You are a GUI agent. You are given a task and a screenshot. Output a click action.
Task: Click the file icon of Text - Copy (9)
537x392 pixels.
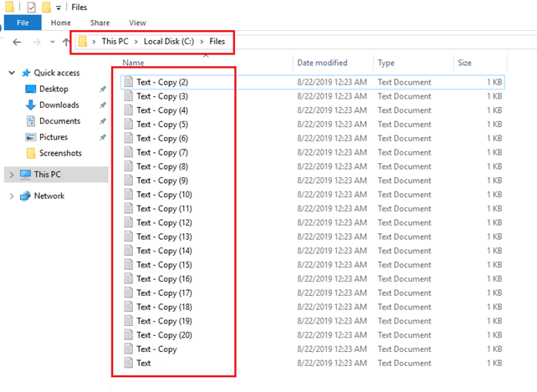click(x=129, y=181)
